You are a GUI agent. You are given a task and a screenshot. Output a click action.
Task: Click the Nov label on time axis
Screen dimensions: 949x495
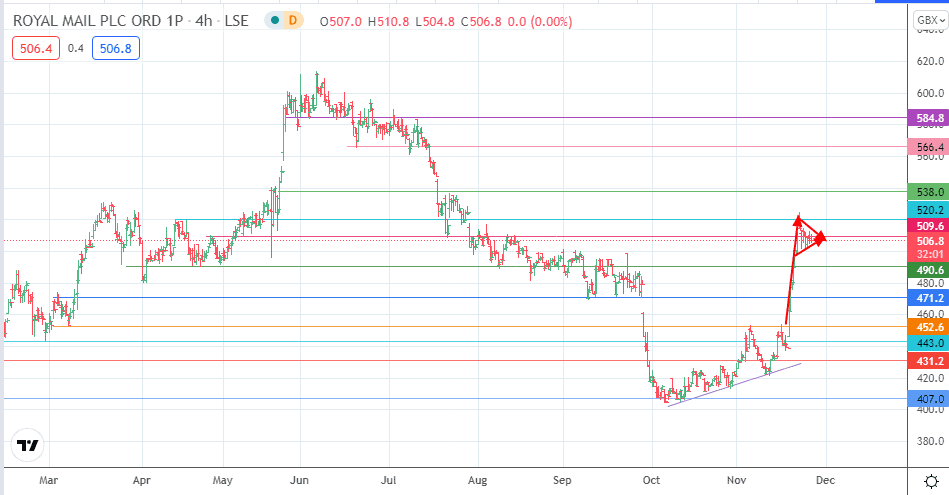pyautogui.click(x=737, y=480)
